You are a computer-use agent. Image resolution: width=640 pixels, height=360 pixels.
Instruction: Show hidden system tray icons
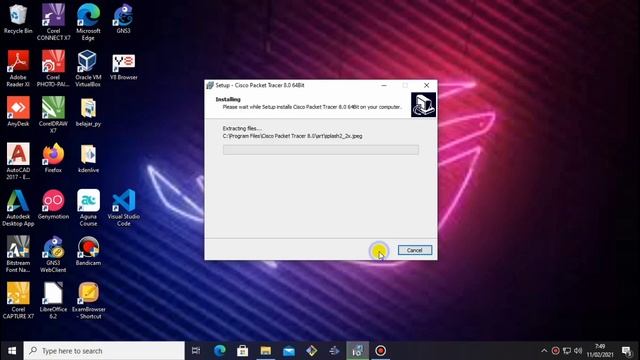pyautogui.click(x=544, y=351)
